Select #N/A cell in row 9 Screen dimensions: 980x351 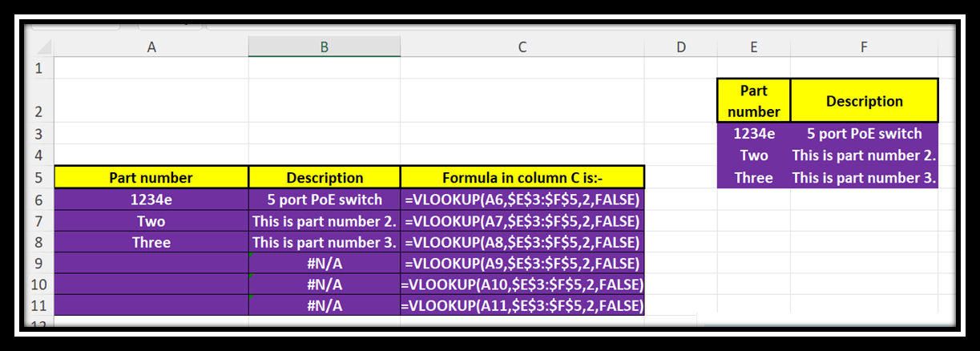(325, 263)
